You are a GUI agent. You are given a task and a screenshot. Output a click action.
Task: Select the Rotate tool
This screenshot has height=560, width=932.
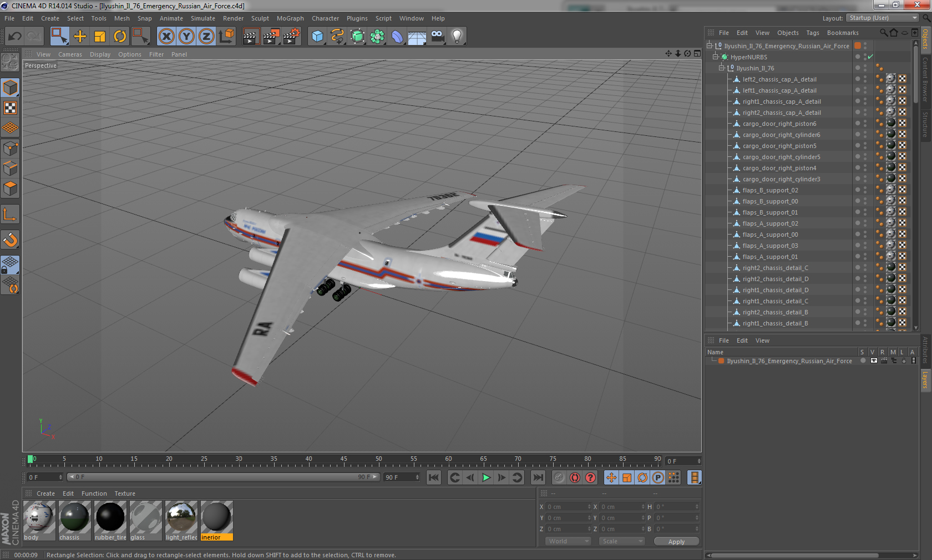[x=120, y=37]
